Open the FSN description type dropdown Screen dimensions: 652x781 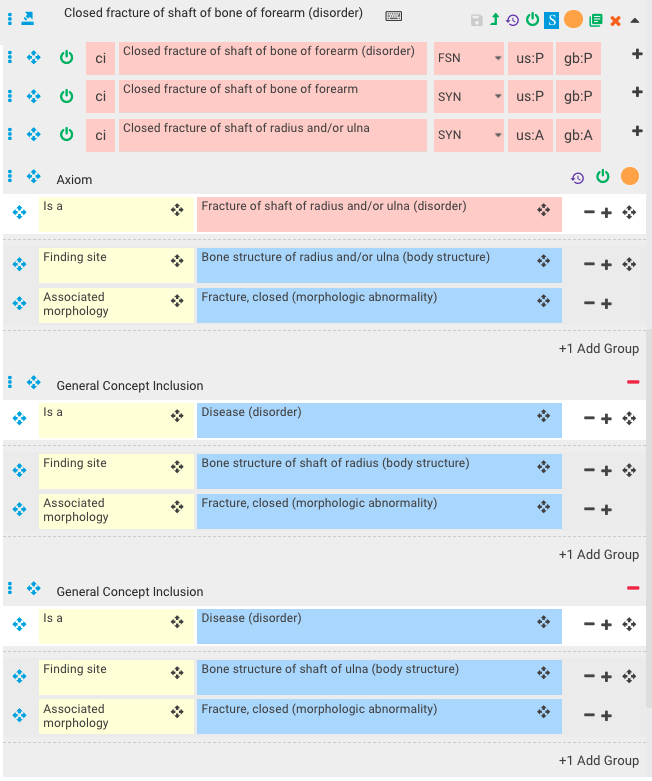pyautogui.click(x=469, y=58)
